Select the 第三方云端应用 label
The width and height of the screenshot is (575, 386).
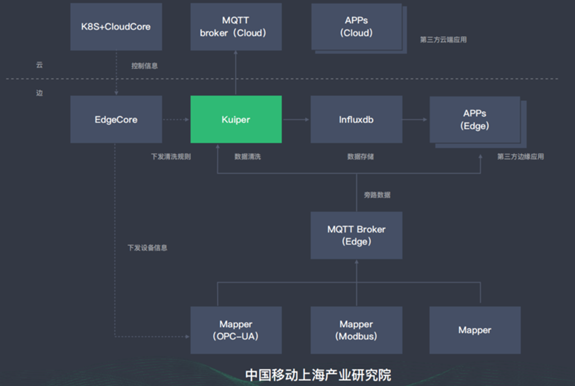click(x=443, y=40)
